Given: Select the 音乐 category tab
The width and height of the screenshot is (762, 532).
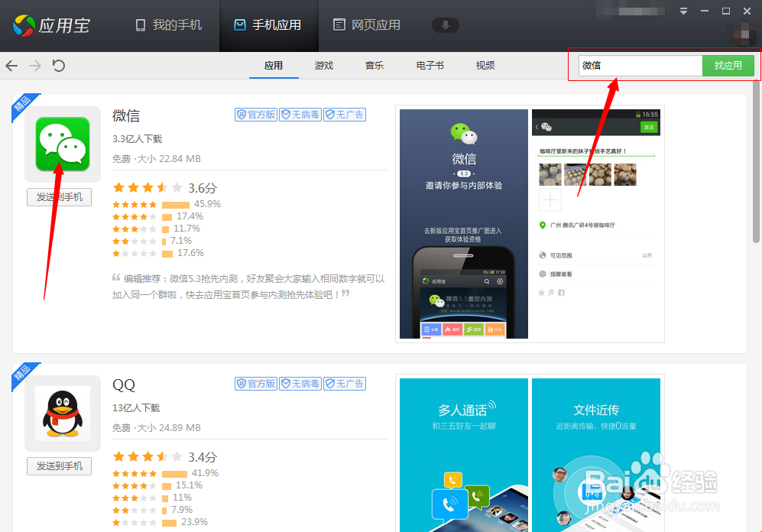Looking at the screenshot, I should click(x=375, y=66).
